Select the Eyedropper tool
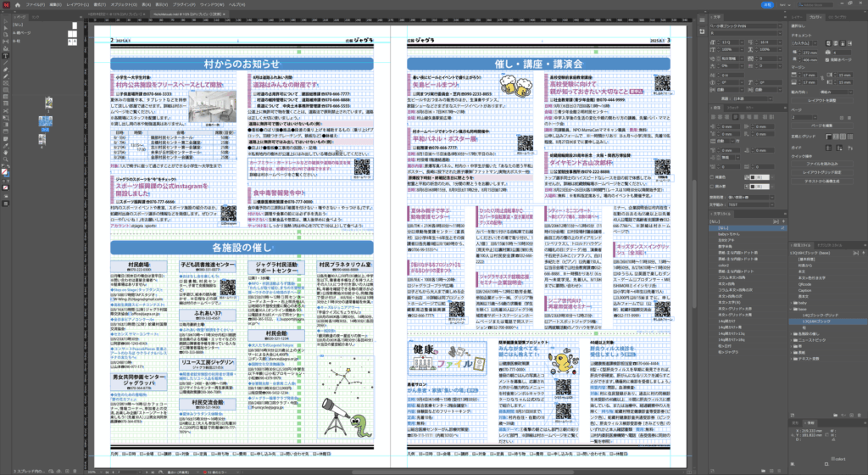868x475 pixels. click(x=6, y=146)
